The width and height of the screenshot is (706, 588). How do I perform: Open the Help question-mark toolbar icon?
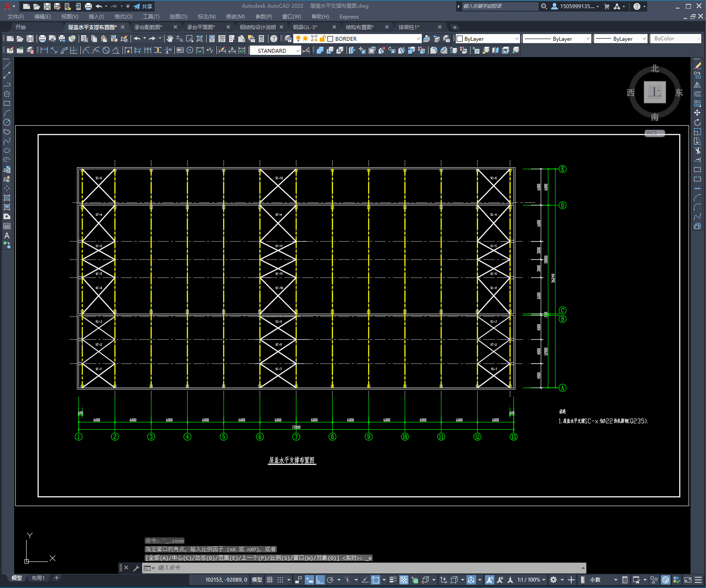[274, 39]
